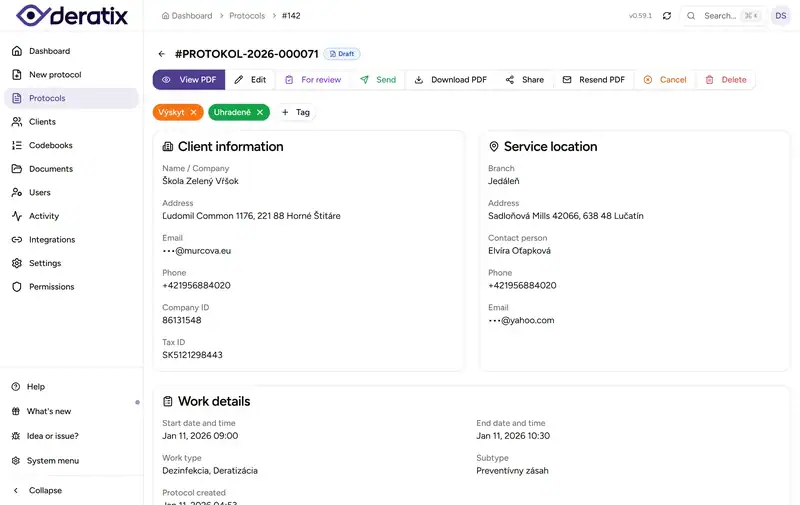Click the Work details clipboard icon
This screenshot has width=800, height=505.
tap(167, 401)
